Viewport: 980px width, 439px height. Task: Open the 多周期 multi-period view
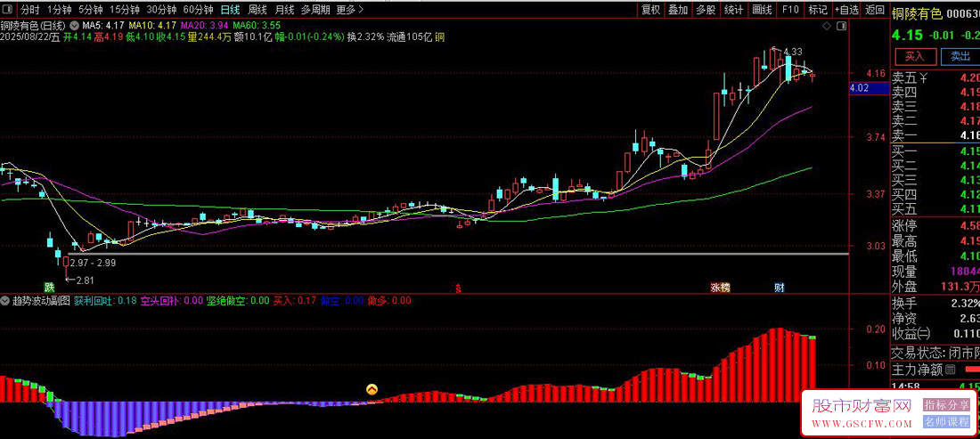tap(315, 10)
